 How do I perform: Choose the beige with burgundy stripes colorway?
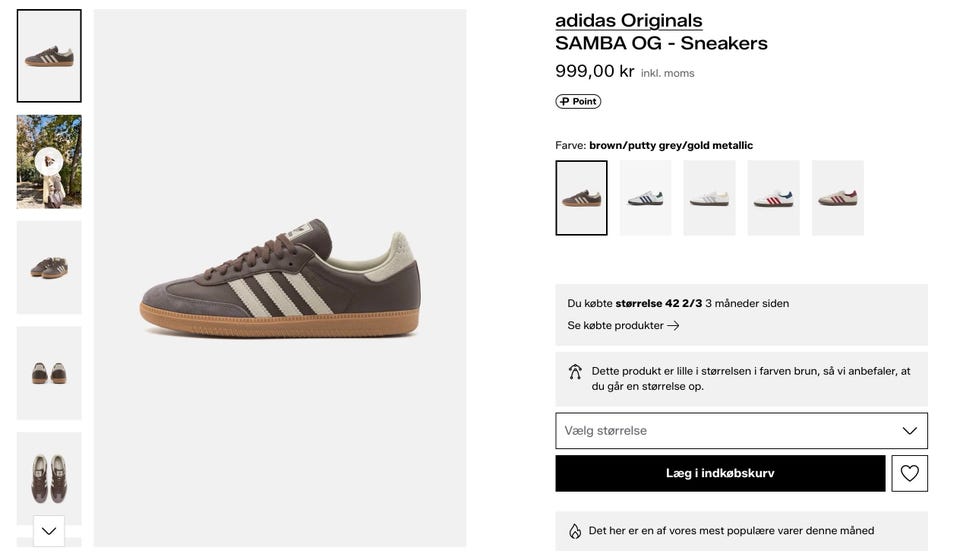click(x=837, y=198)
